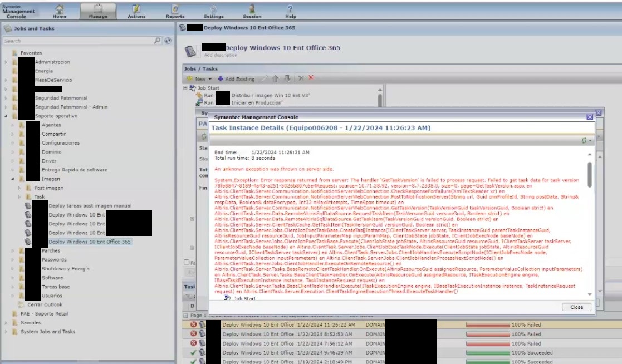Click the Close button in the dialog
Screen dimensions: 622x364
(x=576, y=307)
